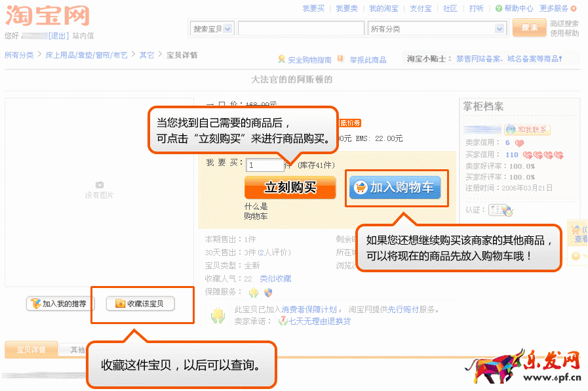Open the 帮助中心 help icon

500,8
